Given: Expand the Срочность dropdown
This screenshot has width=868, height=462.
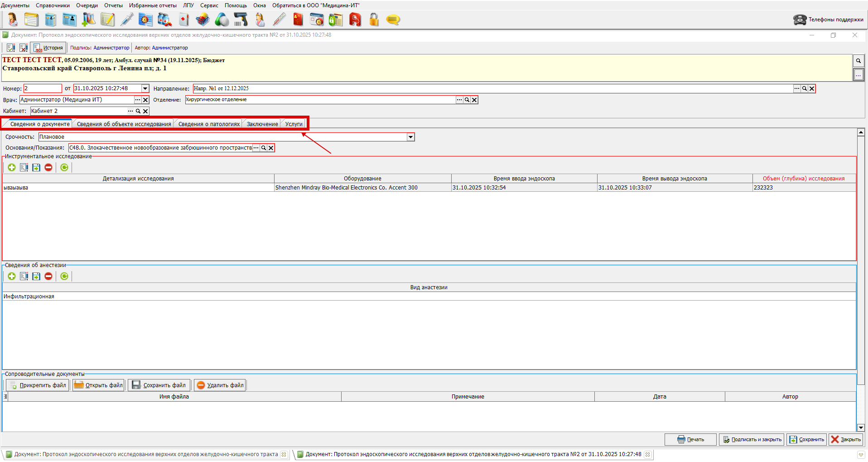Looking at the screenshot, I should pos(410,137).
